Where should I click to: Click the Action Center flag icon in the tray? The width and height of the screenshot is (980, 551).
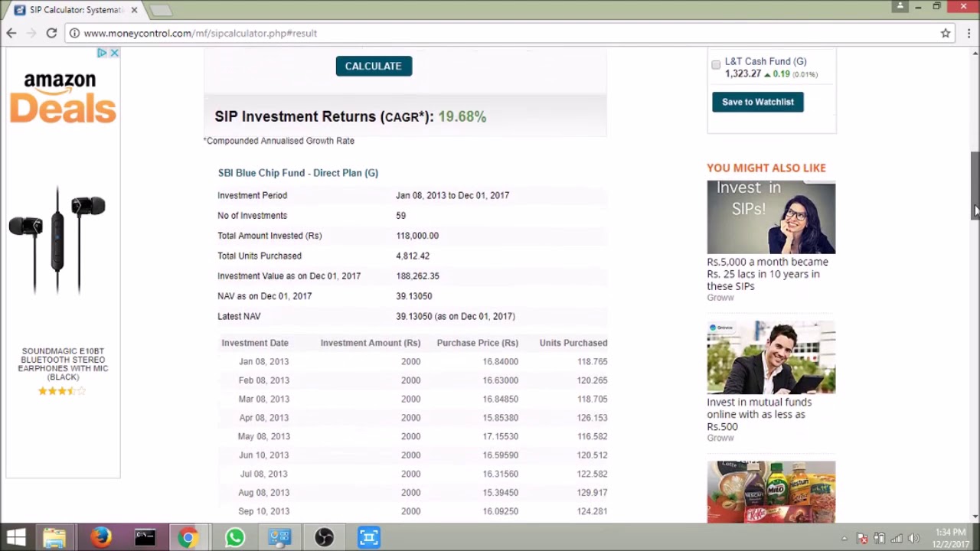click(x=862, y=538)
